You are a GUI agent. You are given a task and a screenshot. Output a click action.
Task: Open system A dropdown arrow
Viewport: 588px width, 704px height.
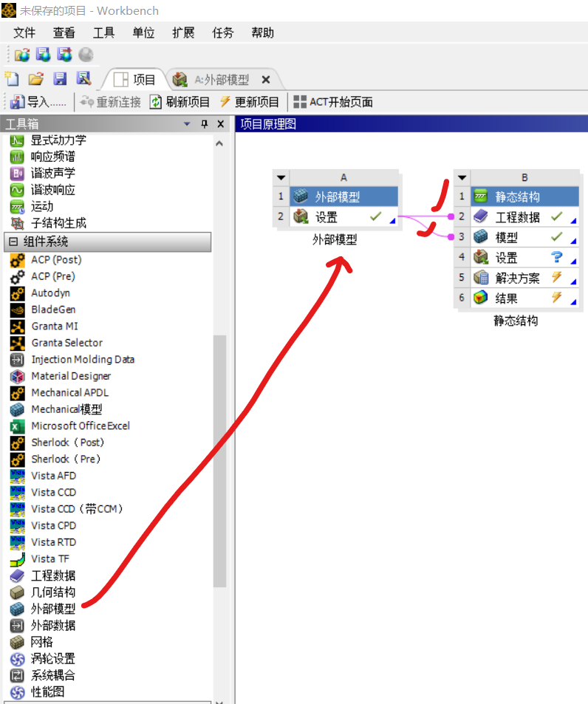coord(281,177)
